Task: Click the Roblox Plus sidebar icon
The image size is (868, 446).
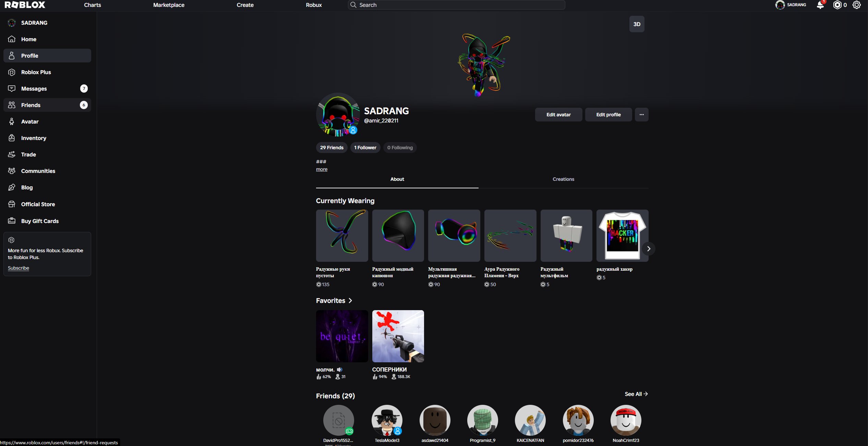Action: click(12, 72)
